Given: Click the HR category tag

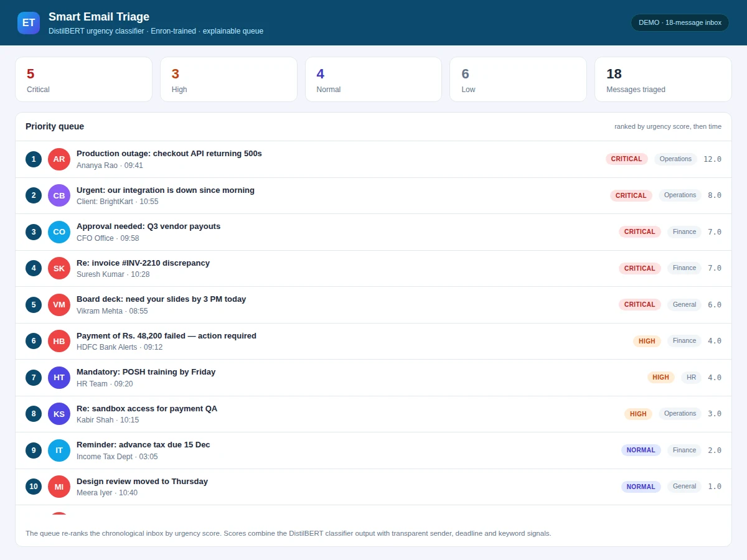Looking at the screenshot, I should (692, 377).
